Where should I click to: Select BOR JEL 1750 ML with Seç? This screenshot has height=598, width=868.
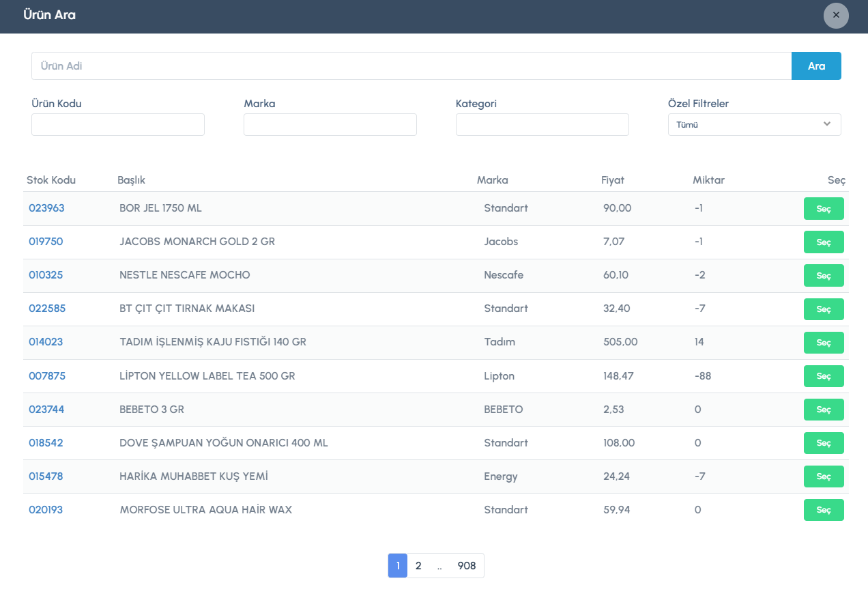pos(823,209)
